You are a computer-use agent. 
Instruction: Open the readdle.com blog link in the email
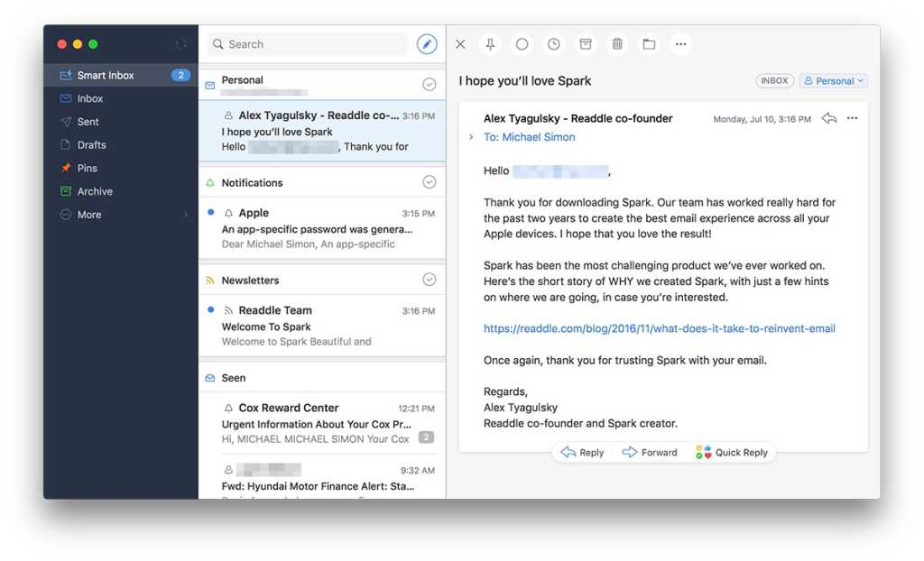pyautogui.click(x=660, y=328)
